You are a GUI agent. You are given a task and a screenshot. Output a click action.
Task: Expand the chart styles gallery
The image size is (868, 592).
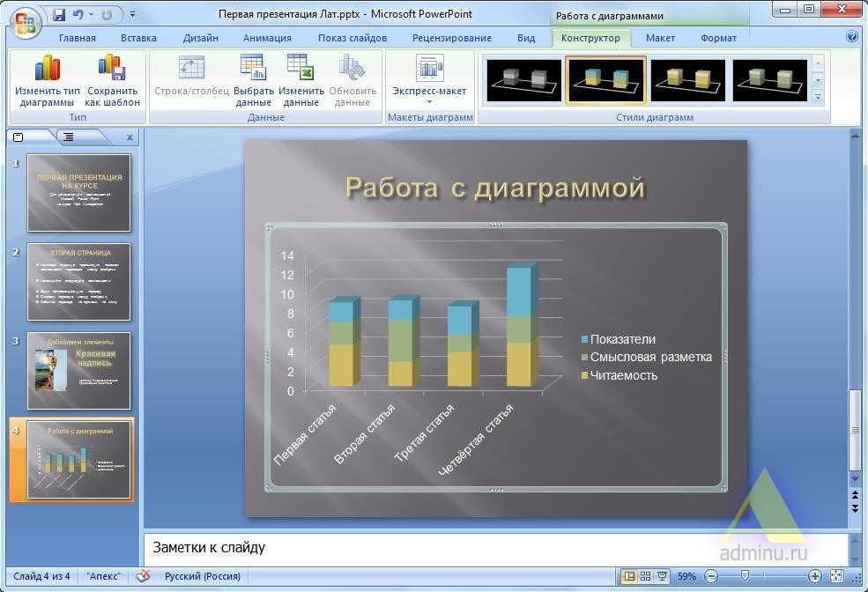coord(818,99)
